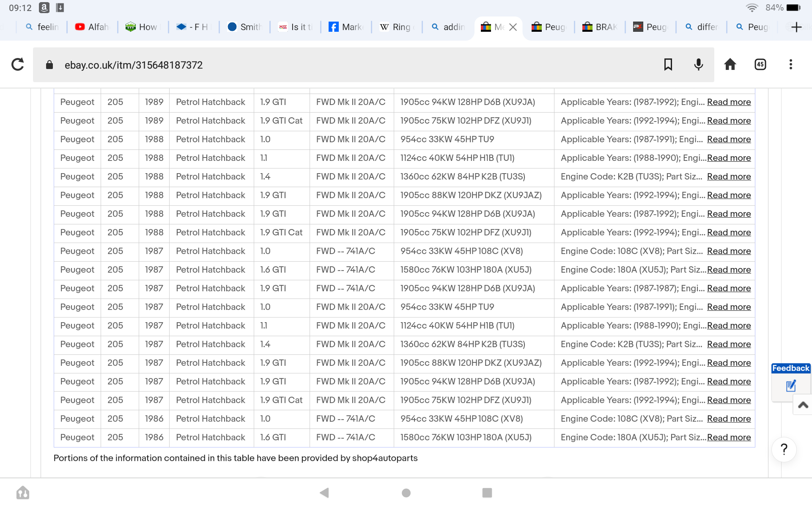This screenshot has height=508, width=812.
Task: Open the Feedback survey icon
Action: 791,386
